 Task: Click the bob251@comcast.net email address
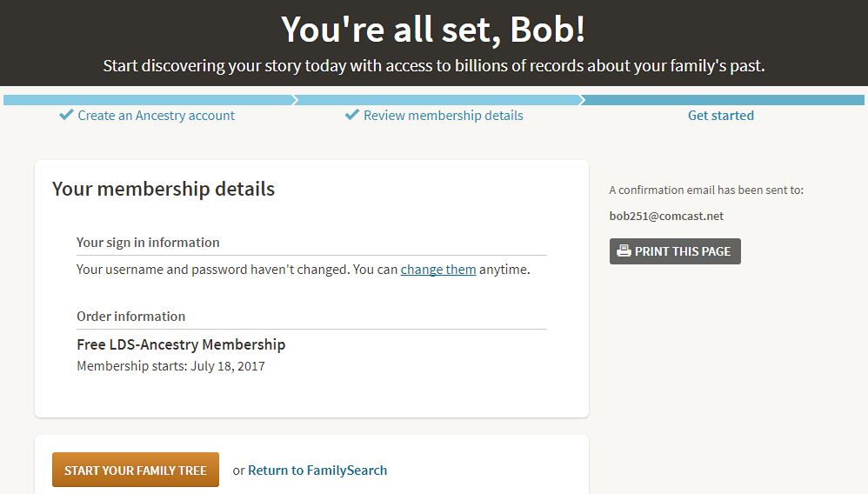click(666, 216)
